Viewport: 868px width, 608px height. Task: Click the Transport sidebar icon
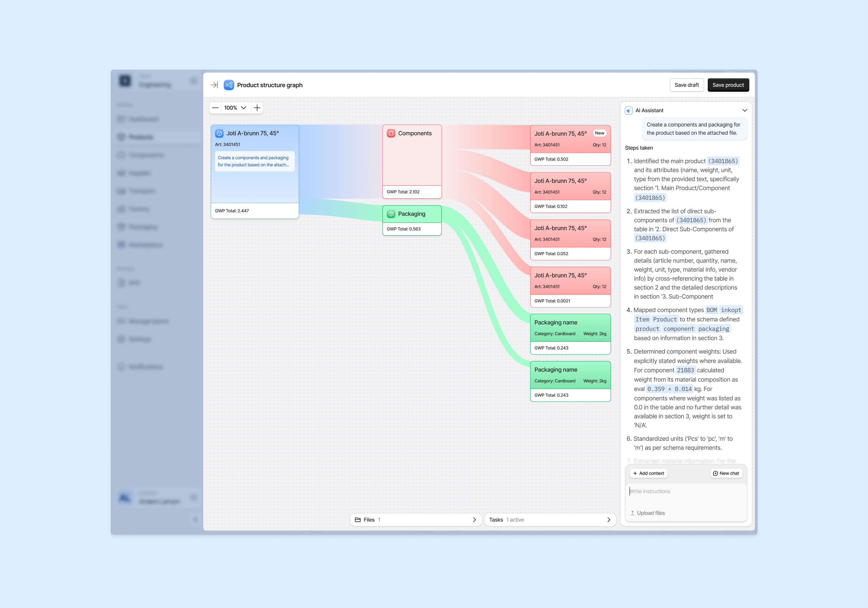point(121,191)
